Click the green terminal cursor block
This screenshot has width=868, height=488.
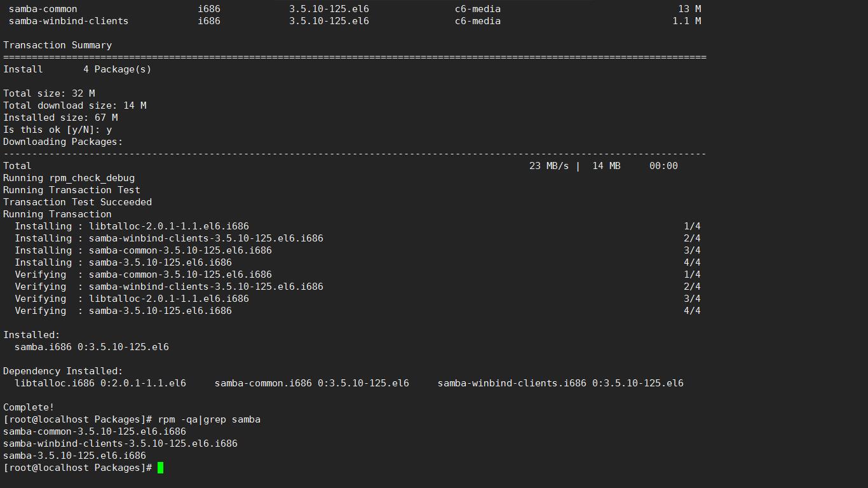click(x=161, y=468)
